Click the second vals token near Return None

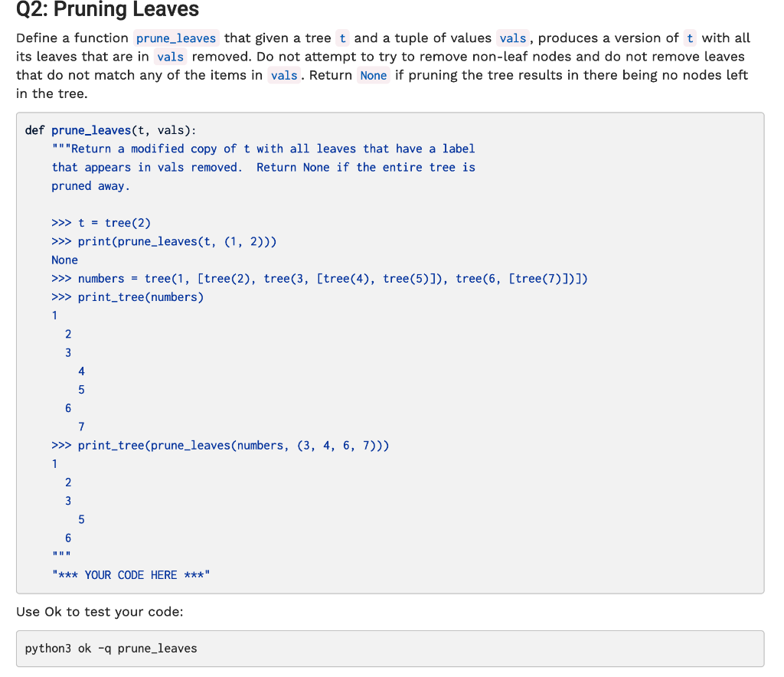point(284,74)
